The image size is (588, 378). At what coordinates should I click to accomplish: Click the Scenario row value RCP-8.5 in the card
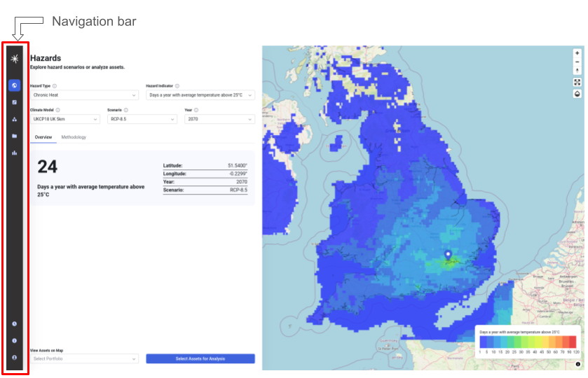238,190
